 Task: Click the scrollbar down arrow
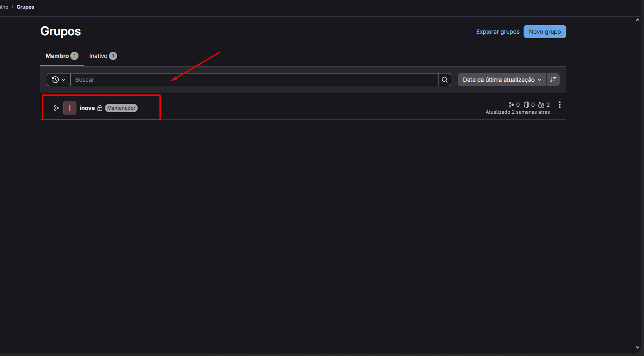(x=638, y=348)
